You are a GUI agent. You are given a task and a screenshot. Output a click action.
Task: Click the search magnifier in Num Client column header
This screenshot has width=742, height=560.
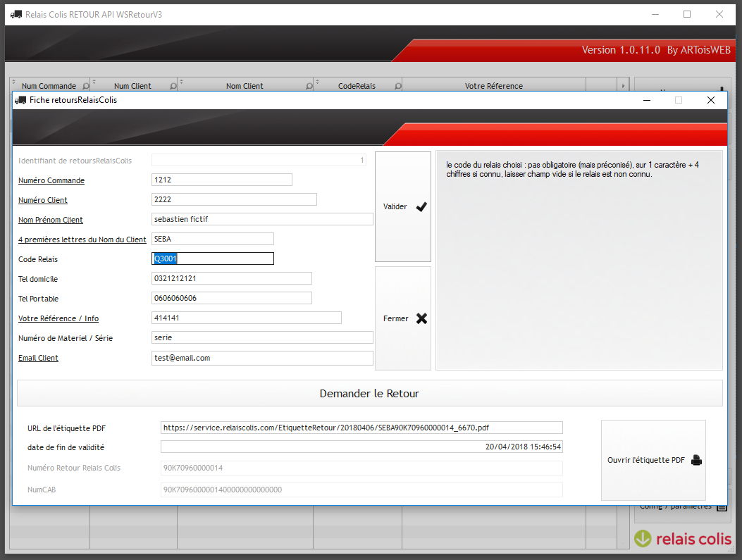[x=173, y=86]
